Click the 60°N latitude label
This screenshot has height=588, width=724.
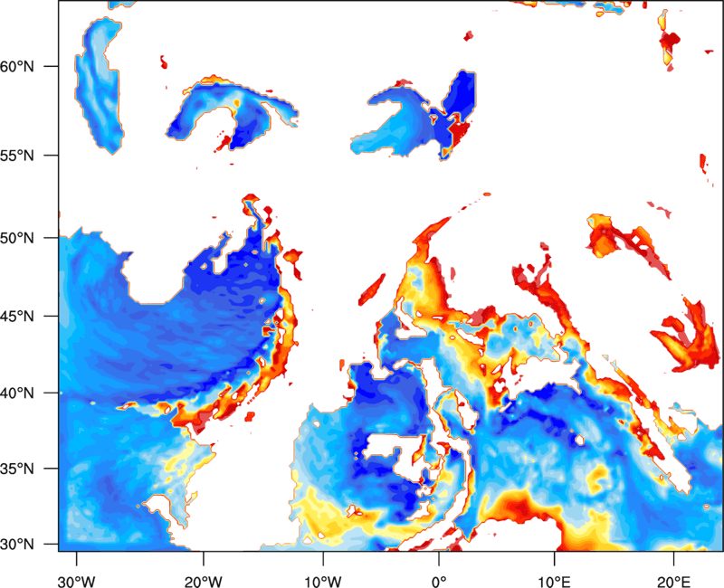click(x=17, y=66)
